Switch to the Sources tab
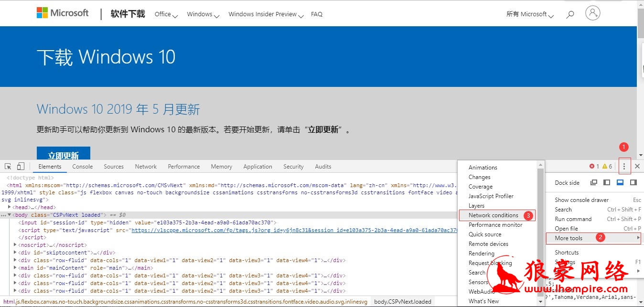The height and width of the screenshot is (307, 644). (114, 166)
